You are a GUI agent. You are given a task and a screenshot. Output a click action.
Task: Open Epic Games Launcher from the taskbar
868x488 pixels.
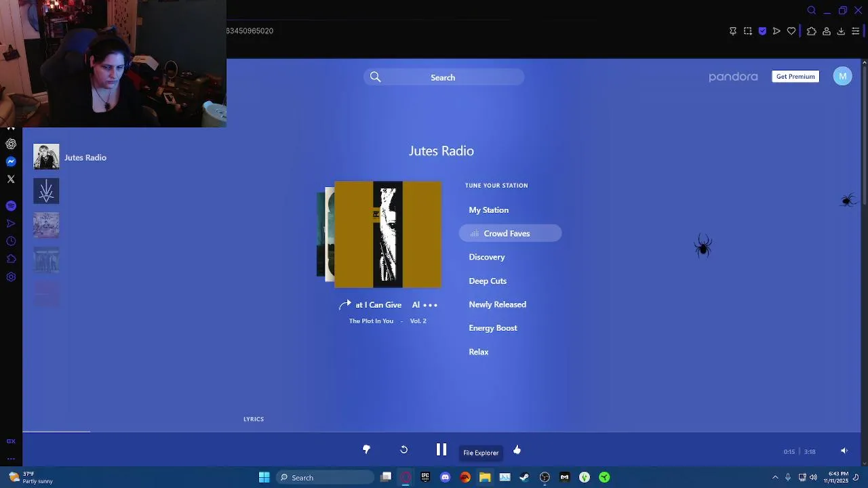pyautogui.click(x=425, y=478)
